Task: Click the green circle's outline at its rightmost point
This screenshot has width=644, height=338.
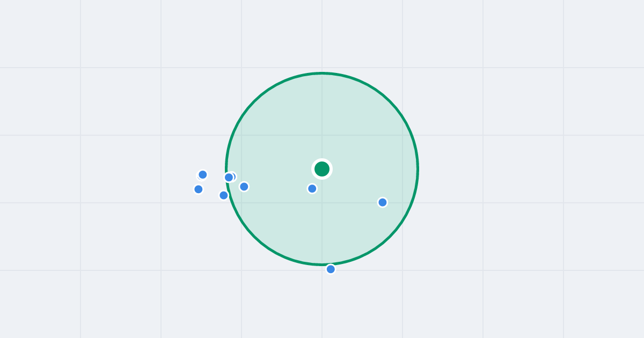Action: tap(418, 169)
